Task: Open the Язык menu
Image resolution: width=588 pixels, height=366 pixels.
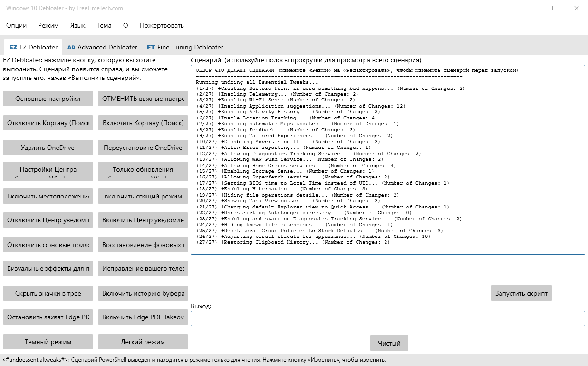Action: [x=77, y=25]
